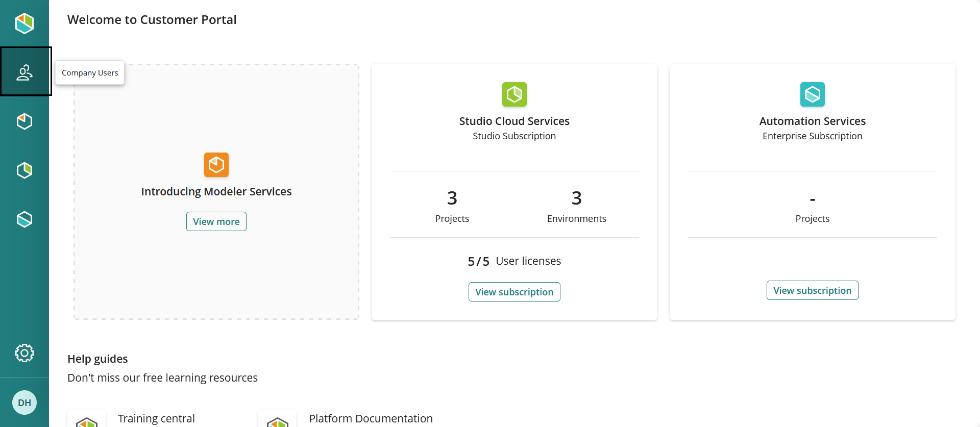Screen dimensions: 980x427
Task: View subscription for Automation Services
Action: pyautogui.click(x=812, y=290)
